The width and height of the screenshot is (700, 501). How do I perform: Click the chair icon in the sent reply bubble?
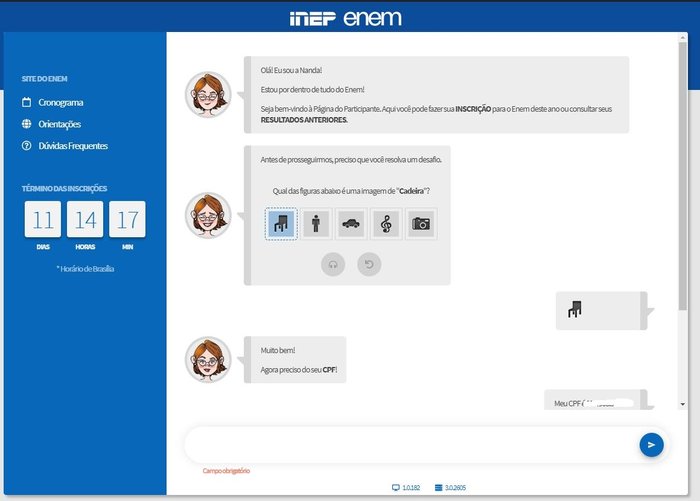(575, 309)
